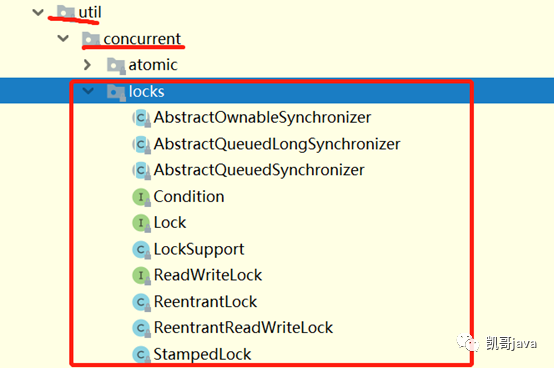Screen dimensions: 554x368
Task: Collapse the locks package chevron
Action: (x=88, y=91)
